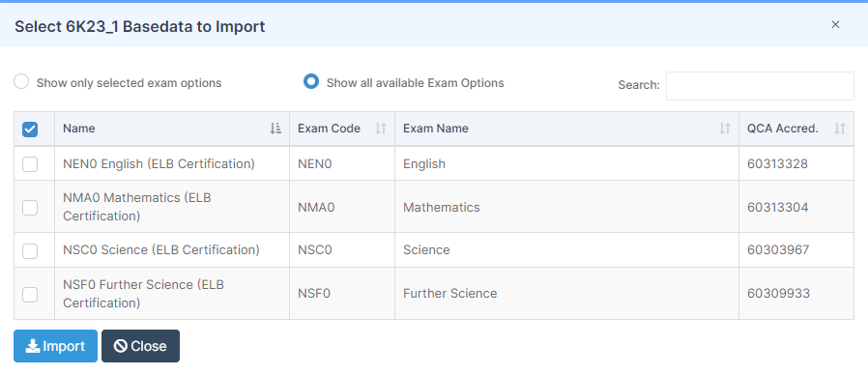Select Show only selected exam options

(x=21, y=82)
